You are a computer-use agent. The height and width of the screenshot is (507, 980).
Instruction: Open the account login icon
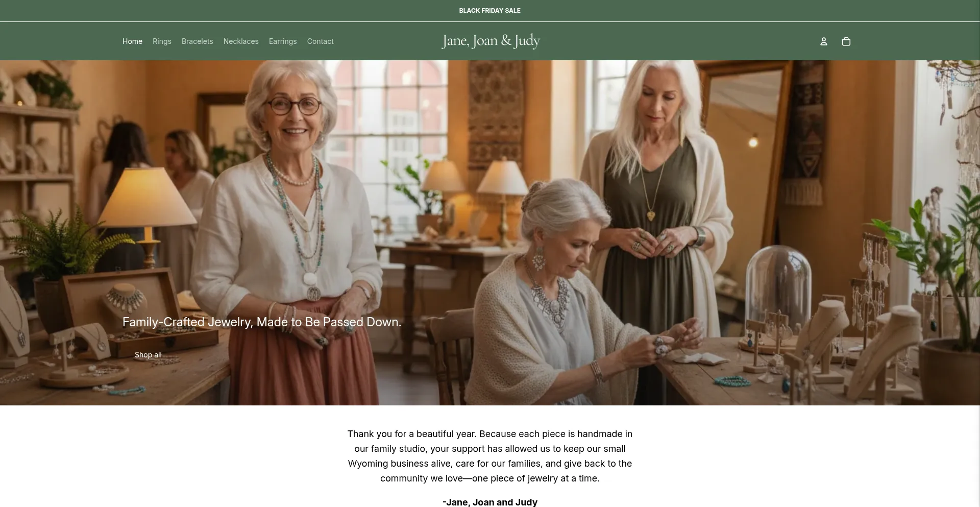click(x=823, y=41)
